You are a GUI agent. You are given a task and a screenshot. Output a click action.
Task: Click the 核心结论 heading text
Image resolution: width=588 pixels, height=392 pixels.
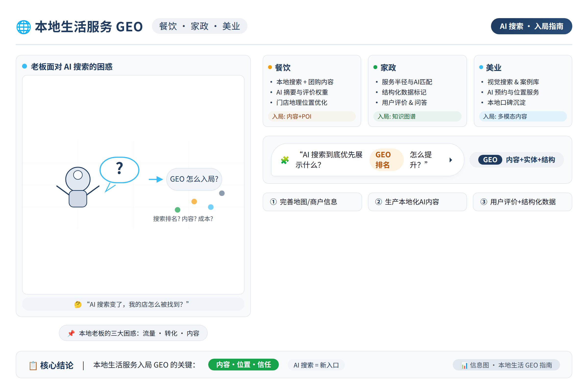[57, 366]
